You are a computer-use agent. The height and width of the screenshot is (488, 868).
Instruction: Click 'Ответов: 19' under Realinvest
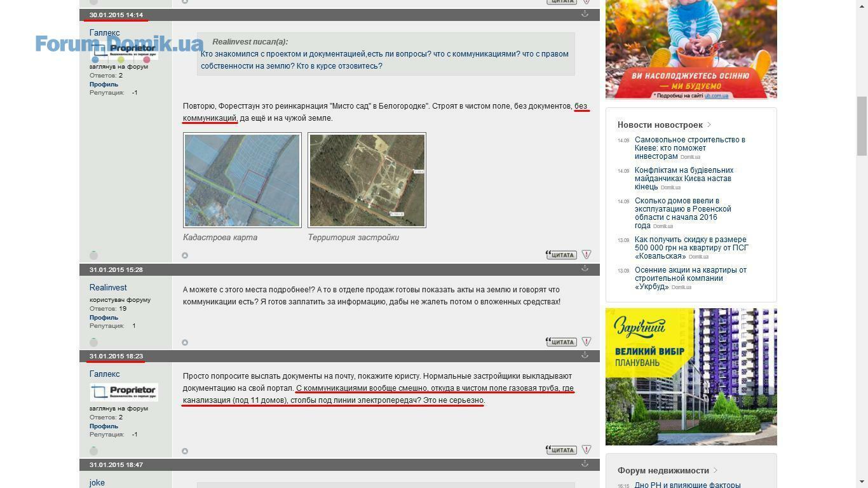pos(108,308)
